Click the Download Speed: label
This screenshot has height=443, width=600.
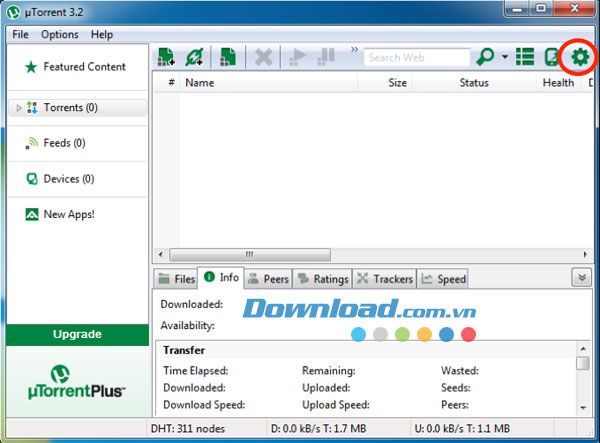pyautogui.click(x=204, y=405)
